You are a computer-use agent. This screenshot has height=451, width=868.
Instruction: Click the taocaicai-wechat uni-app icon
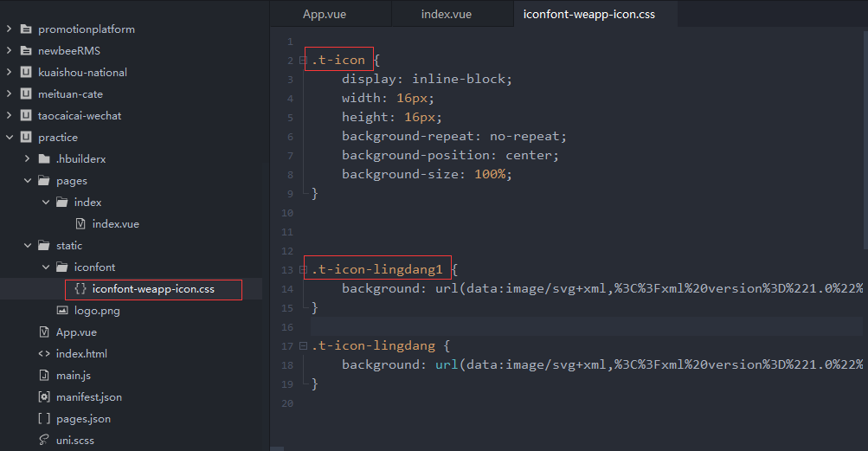point(26,115)
